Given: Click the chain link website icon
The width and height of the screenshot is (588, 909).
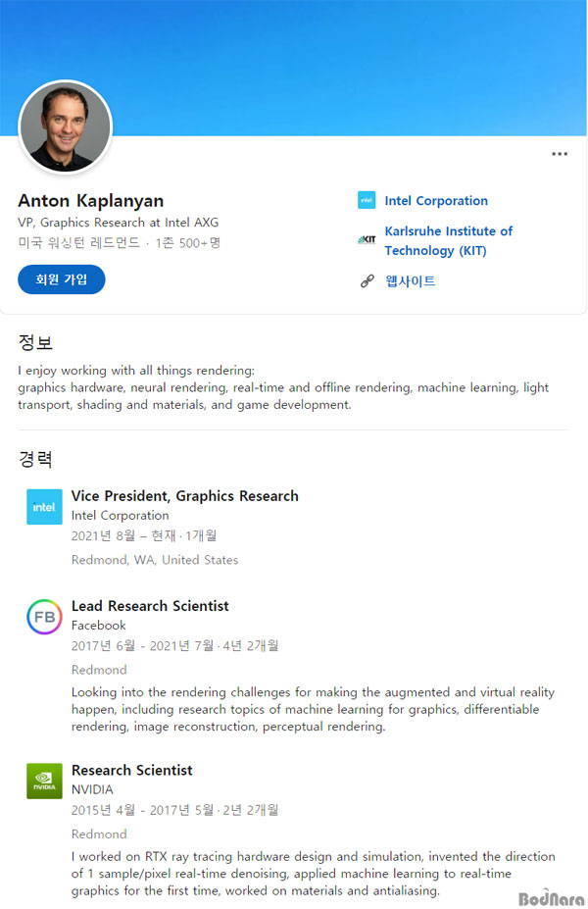Looking at the screenshot, I should (x=367, y=281).
